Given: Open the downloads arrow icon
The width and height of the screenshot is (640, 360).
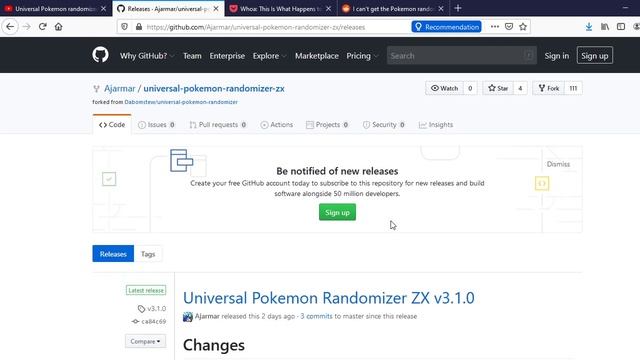Looking at the screenshot, I should [589, 27].
